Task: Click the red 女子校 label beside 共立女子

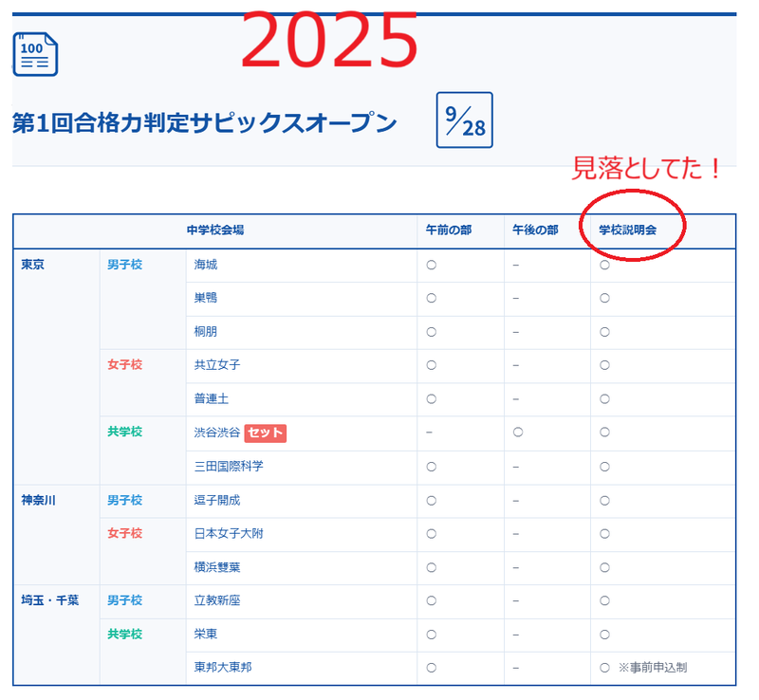Action: point(125,365)
